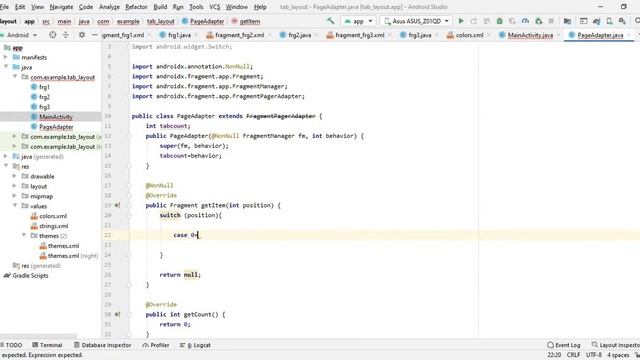Click the UTF-8 encoding status entry
The image size is (640, 360).
594,355
